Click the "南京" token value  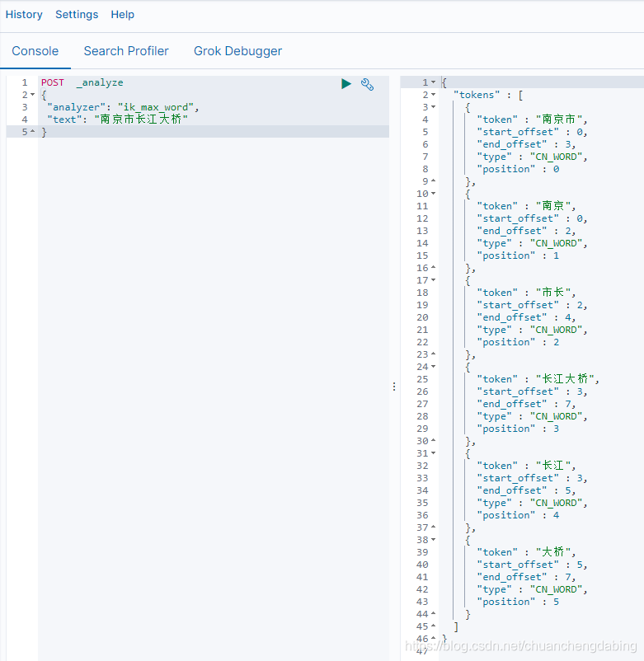point(553,206)
